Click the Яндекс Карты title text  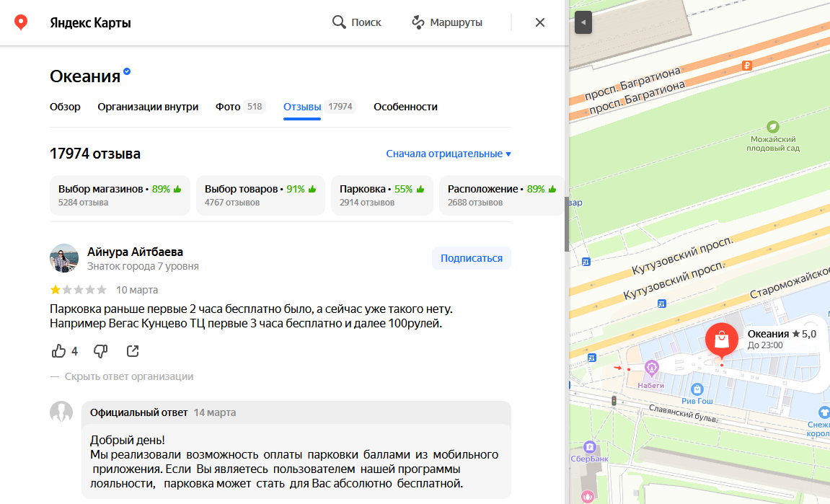(x=90, y=22)
